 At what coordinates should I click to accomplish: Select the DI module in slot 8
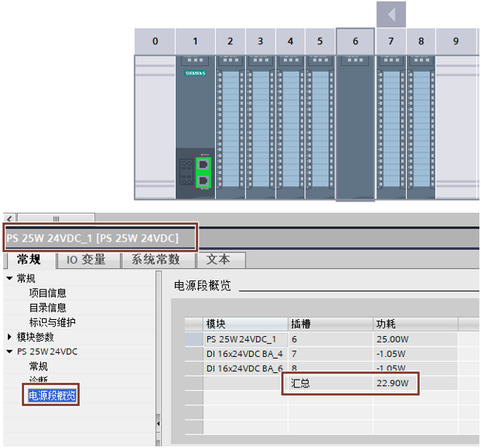point(421,127)
